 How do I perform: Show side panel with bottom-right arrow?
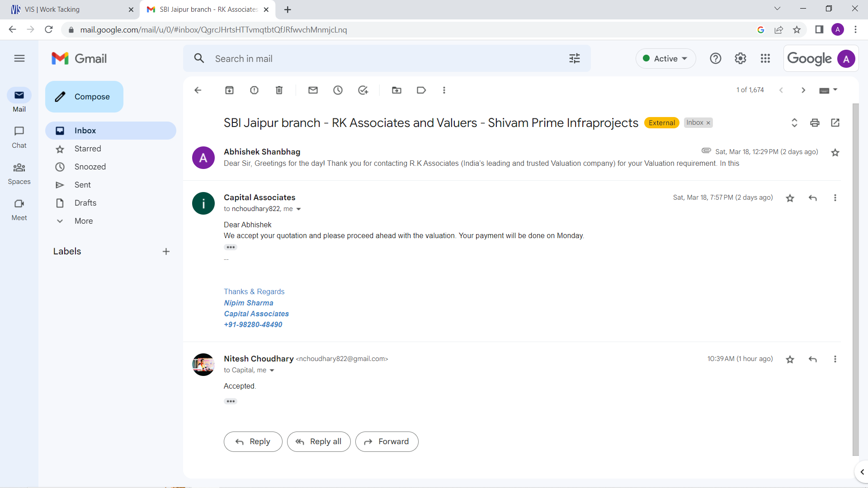coord(862,472)
